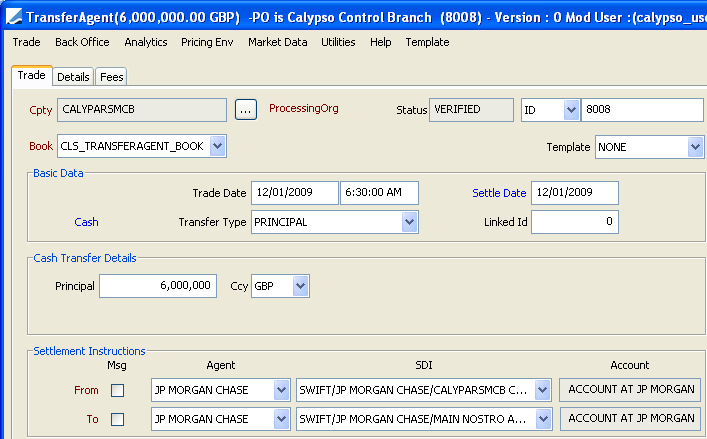Image resolution: width=707 pixels, height=439 pixels.
Task: Expand the From Agent dropdown
Action: coord(281,390)
